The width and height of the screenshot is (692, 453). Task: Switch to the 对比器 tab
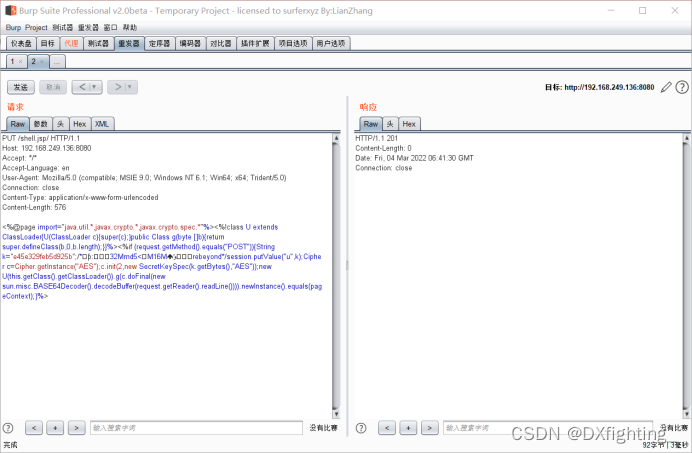click(x=221, y=43)
